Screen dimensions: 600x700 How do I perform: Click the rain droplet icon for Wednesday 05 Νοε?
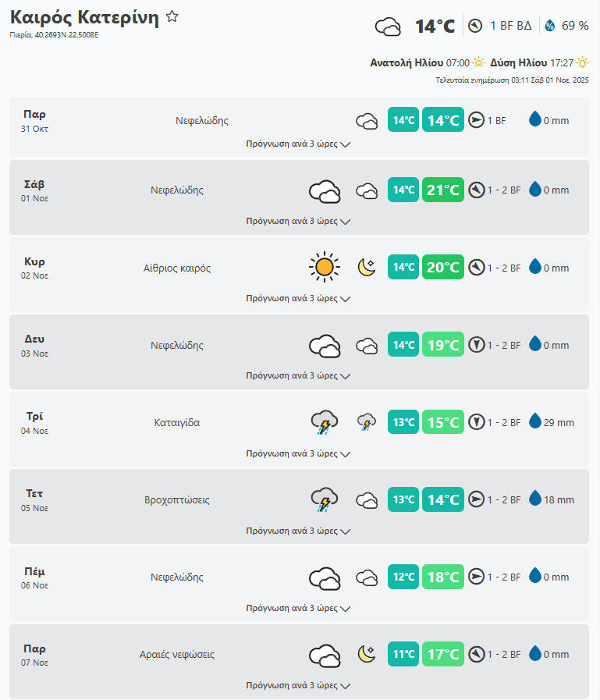(535, 499)
